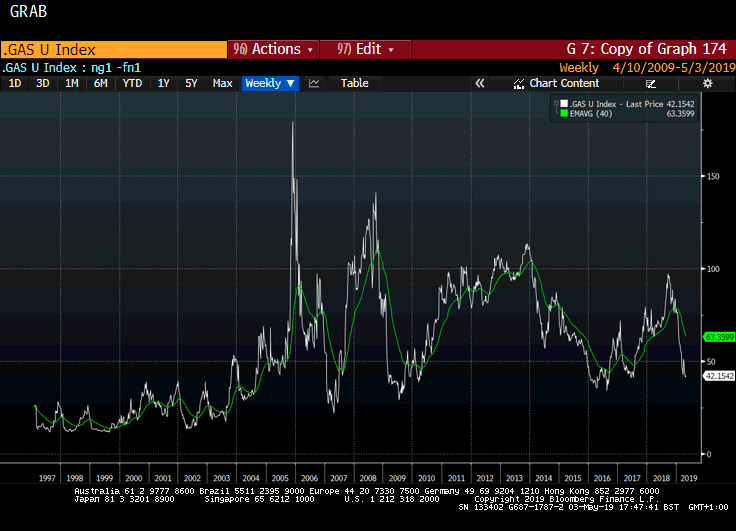Click the YTD range button

(132, 84)
